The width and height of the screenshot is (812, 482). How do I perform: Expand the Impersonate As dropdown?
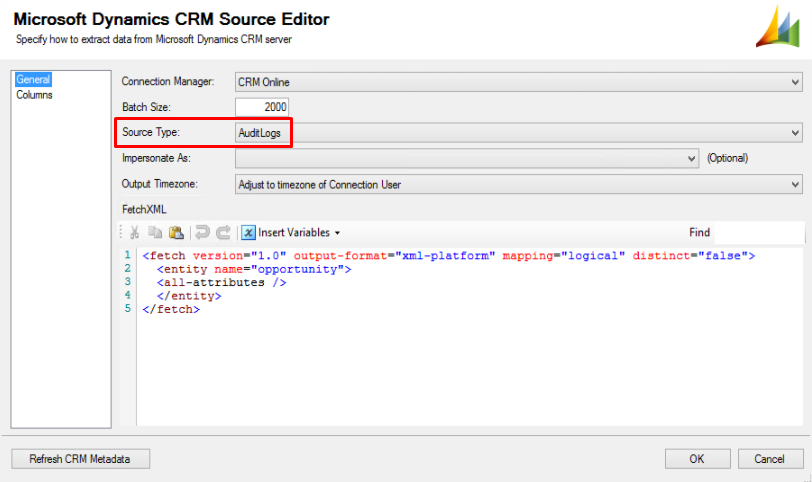(691, 158)
